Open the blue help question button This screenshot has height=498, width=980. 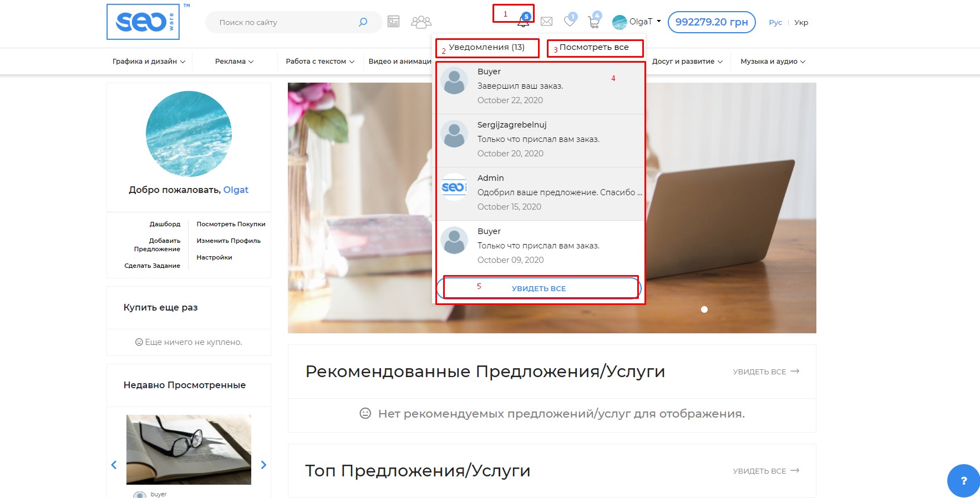tap(963, 480)
